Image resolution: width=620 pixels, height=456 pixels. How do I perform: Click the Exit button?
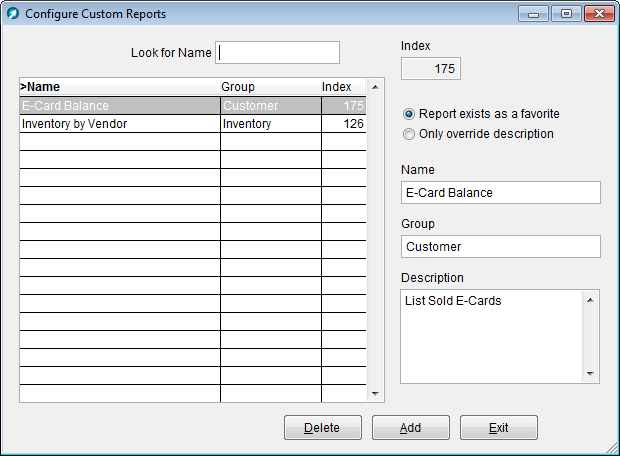[499, 428]
